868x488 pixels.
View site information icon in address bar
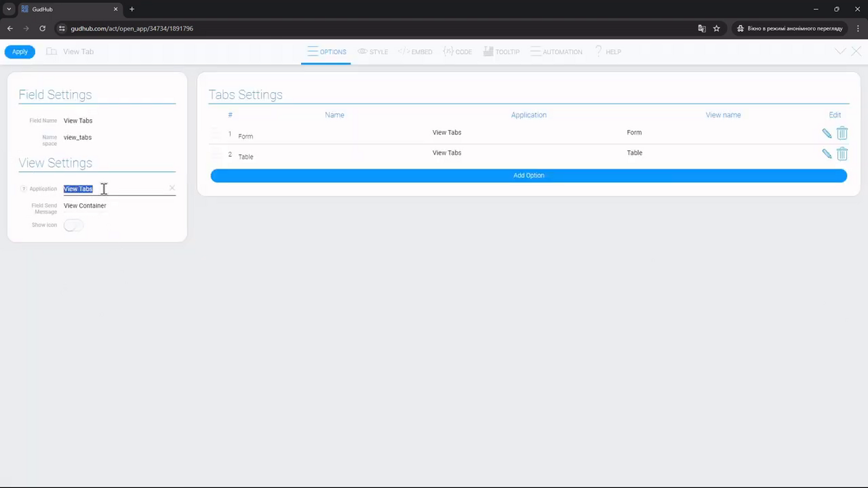[62, 28]
